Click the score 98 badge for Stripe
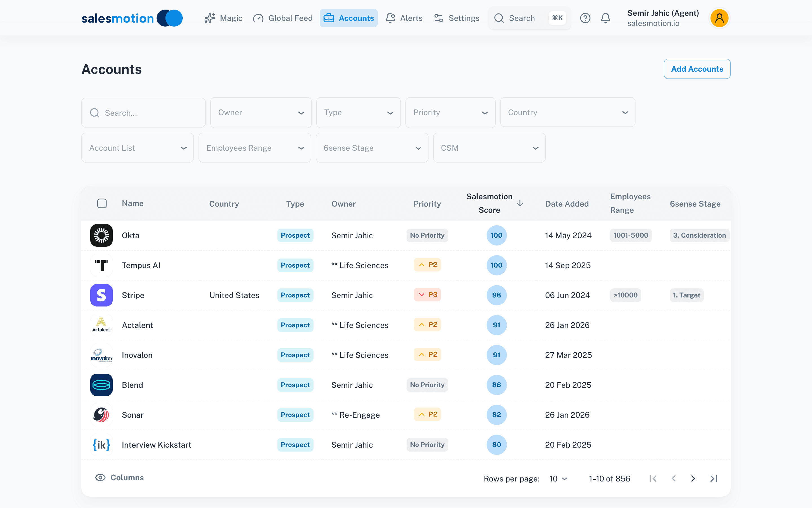This screenshot has width=812, height=508. coord(497,295)
